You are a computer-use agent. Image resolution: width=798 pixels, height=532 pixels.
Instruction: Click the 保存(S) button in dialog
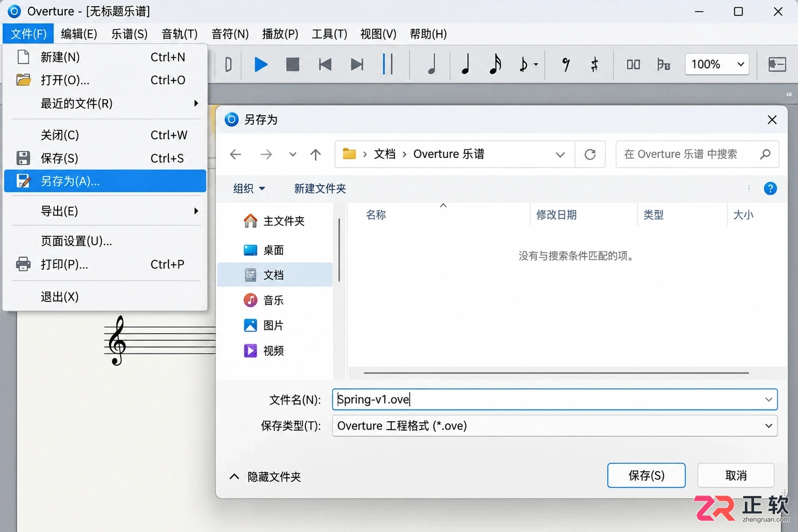tap(646, 475)
